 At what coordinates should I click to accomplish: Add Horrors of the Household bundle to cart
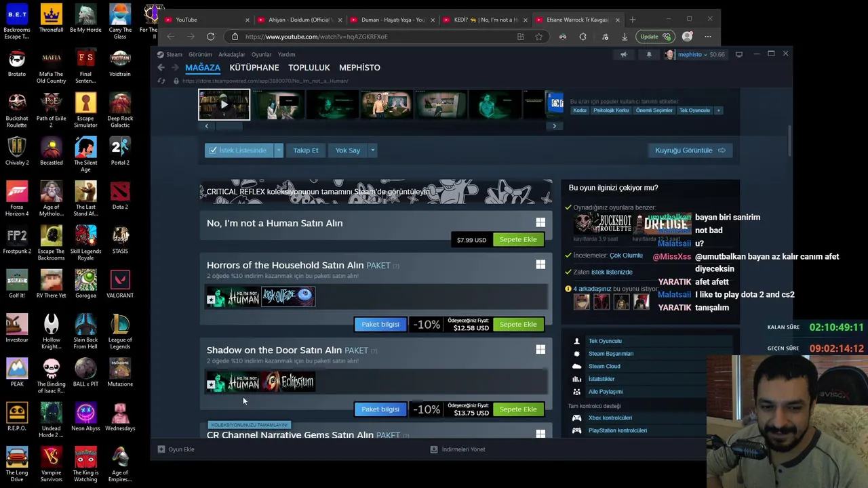tap(518, 324)
